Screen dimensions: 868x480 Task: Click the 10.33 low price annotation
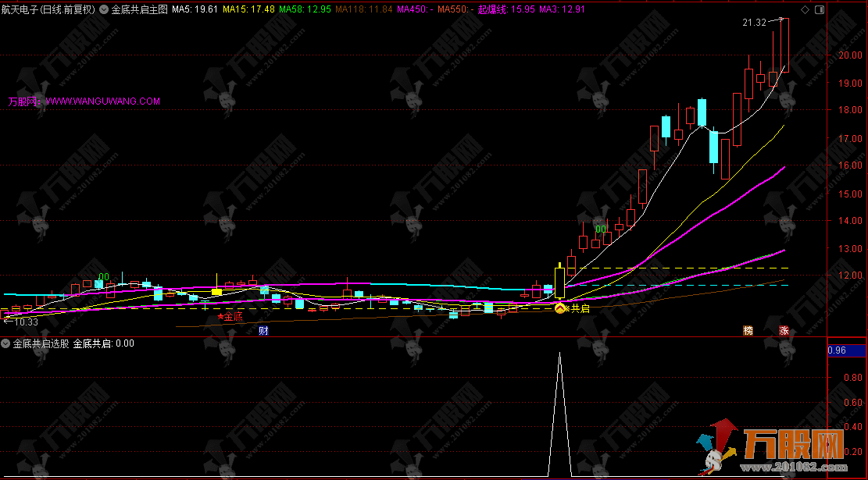coord(25,322)
